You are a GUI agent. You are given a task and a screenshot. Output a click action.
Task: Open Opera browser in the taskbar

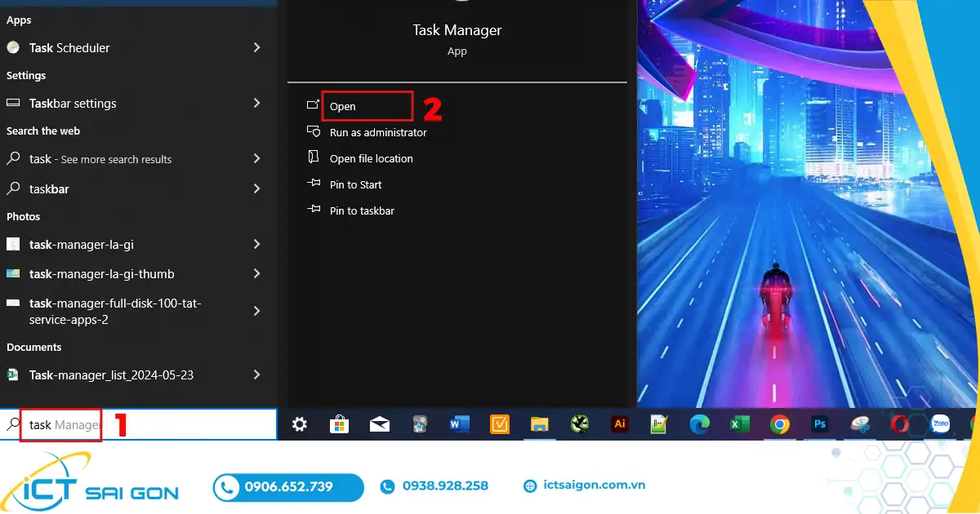tap(899, 424)
